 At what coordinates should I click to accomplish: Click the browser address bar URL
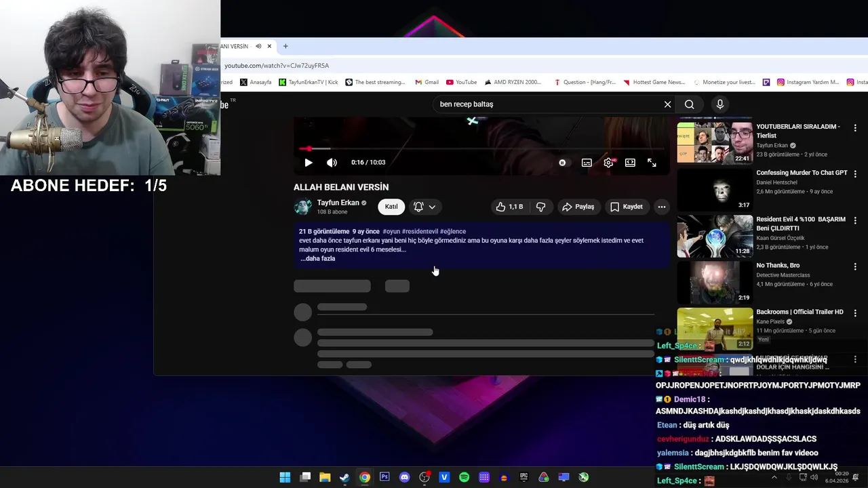[277, 66]
